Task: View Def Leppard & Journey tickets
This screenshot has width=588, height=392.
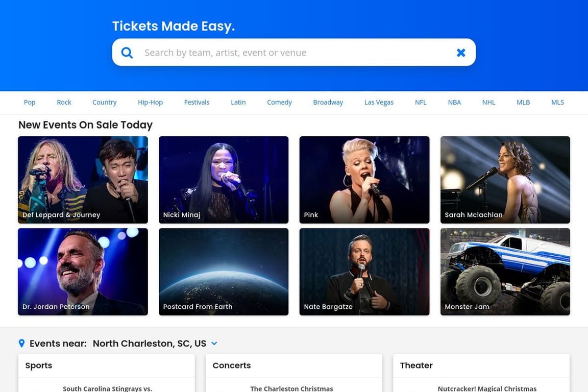Action: (x=83, y=179)
